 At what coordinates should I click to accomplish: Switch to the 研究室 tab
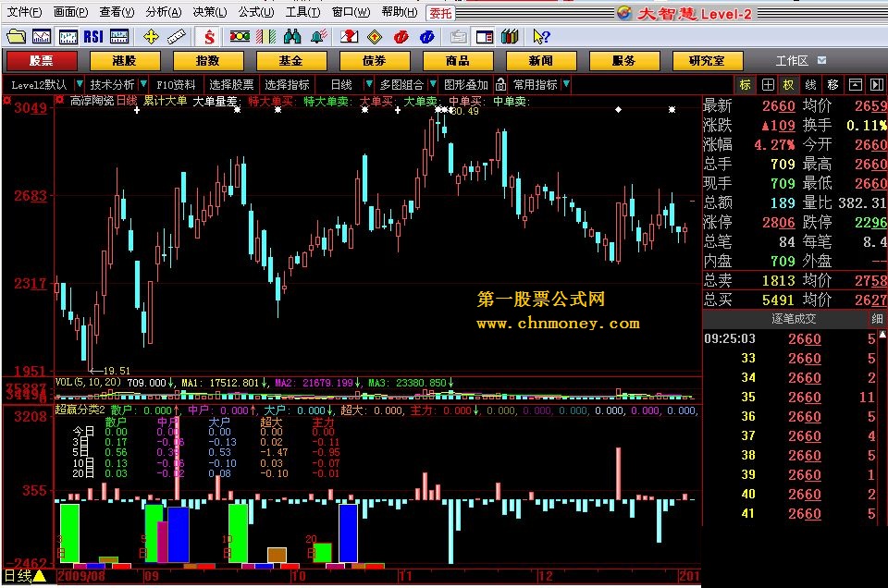[x=708, y=60]
